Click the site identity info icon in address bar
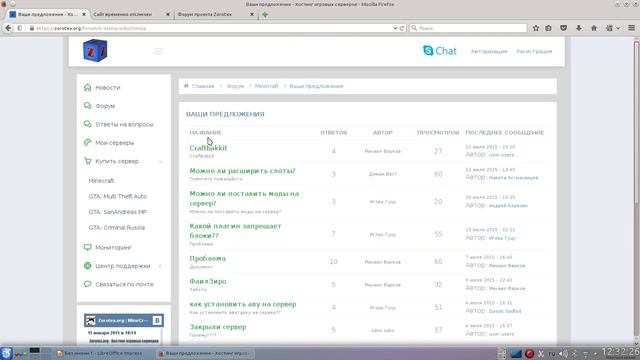This screenshot has height=360, width=640. coord(20,28)
